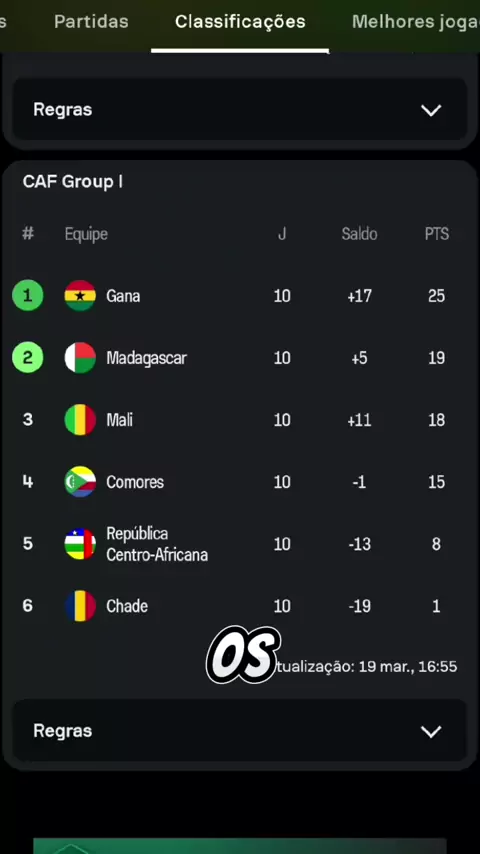Screen dimensions: 480x854
Task: Tap the green banner at the bottom
Action: coord(240,846)
